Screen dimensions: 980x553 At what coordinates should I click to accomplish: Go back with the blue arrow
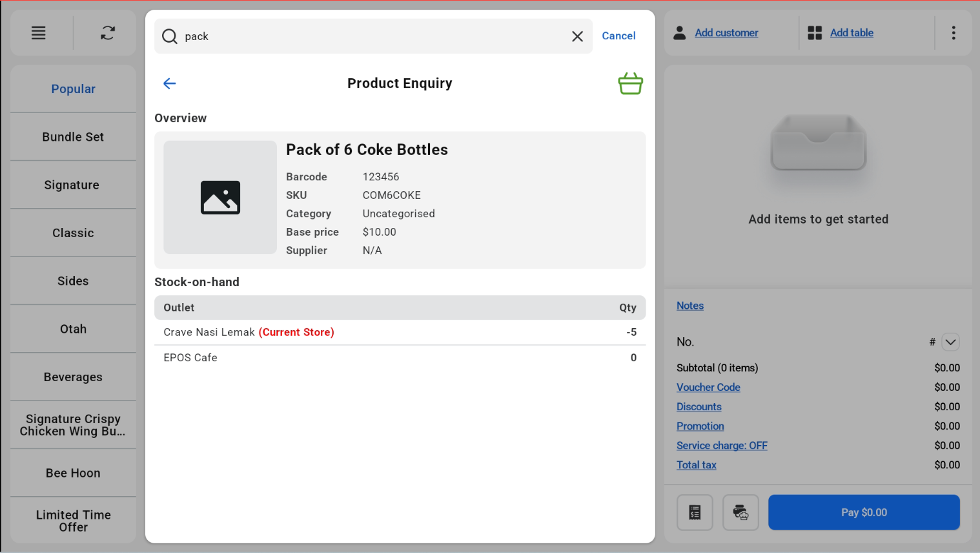coord(170,83)
